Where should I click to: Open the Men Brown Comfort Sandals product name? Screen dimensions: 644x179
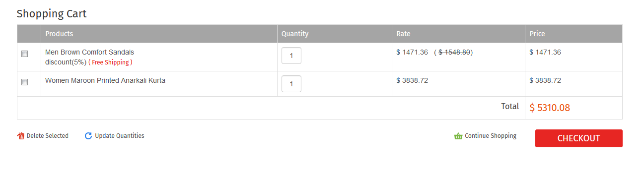pos(89,52)
